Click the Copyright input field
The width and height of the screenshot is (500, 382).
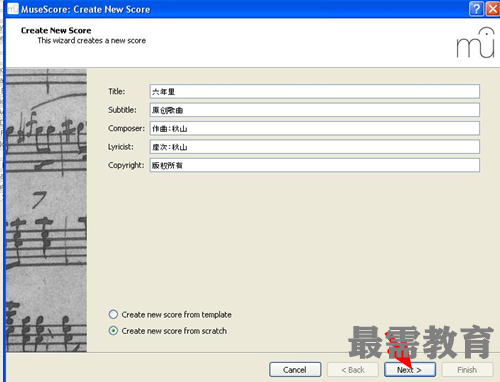coord(315,165)
